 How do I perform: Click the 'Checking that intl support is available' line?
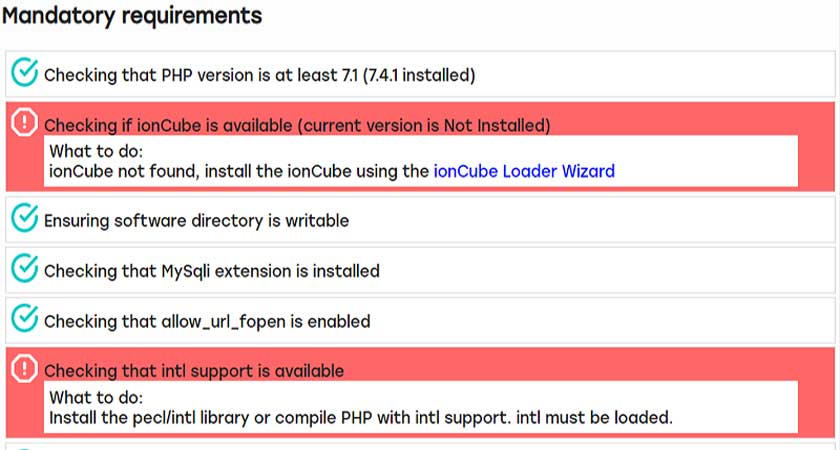(x=194, y=371)
